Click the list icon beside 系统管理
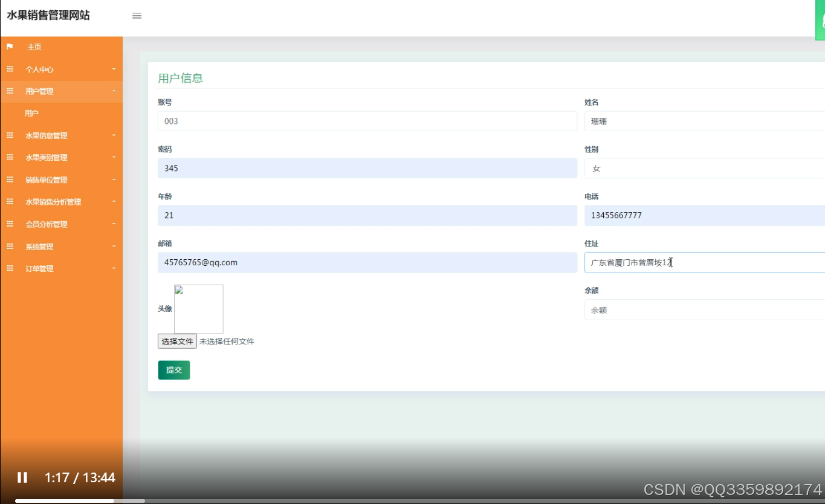The image size is (825, 504). 10,246
